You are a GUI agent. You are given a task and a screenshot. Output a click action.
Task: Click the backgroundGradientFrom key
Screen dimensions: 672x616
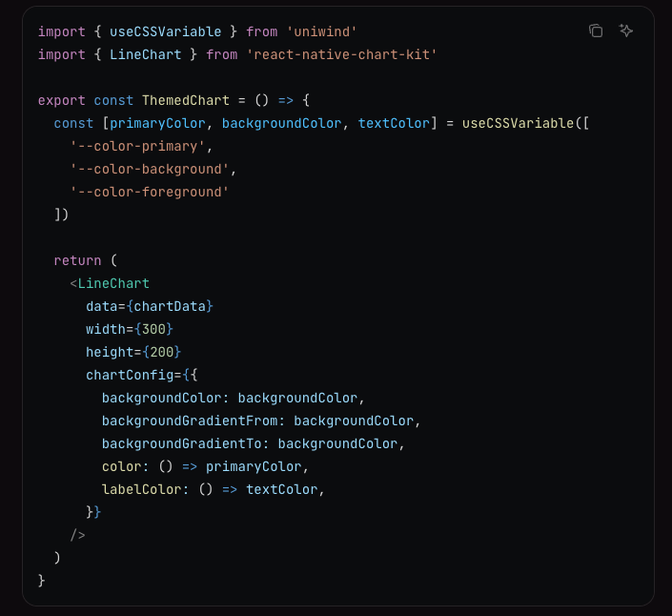coord(190,421)
